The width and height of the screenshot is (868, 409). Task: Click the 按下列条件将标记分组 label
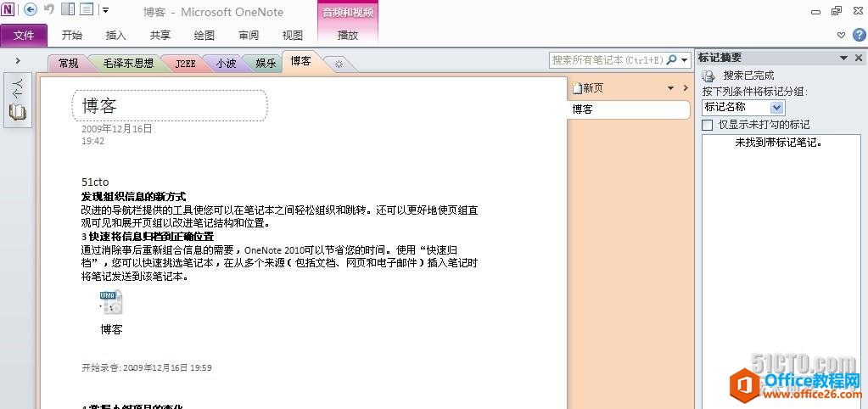click(x=755, y=92)
